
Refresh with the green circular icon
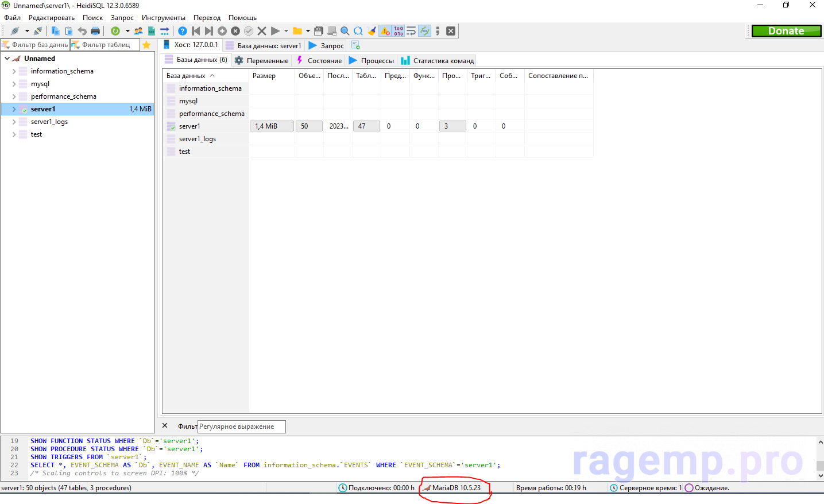coord(115,31)
